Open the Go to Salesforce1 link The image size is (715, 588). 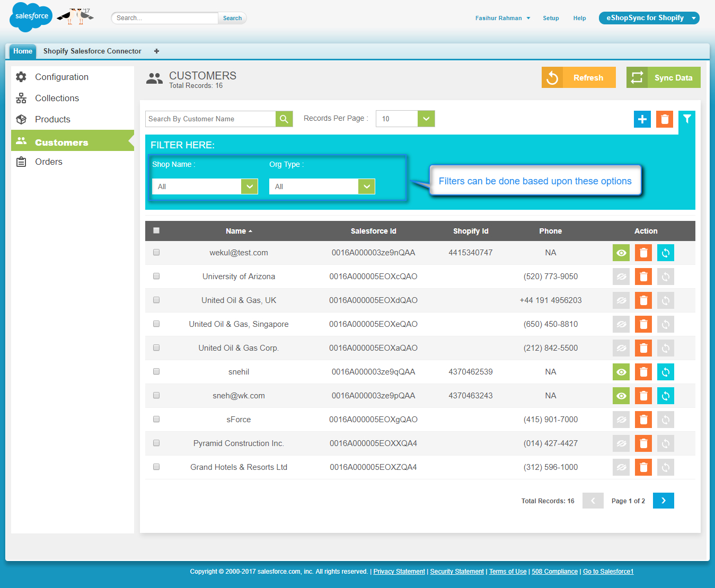(x=608, y=572)
